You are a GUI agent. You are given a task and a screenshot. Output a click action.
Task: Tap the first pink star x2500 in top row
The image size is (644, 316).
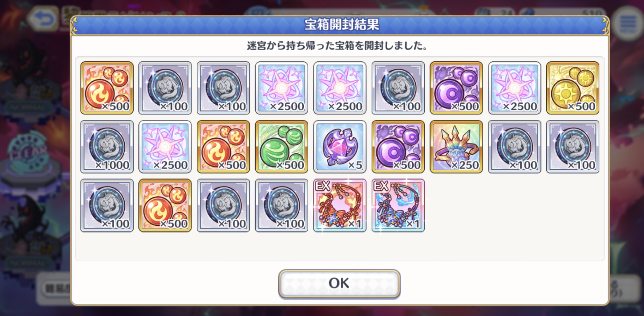coord(281,88)
